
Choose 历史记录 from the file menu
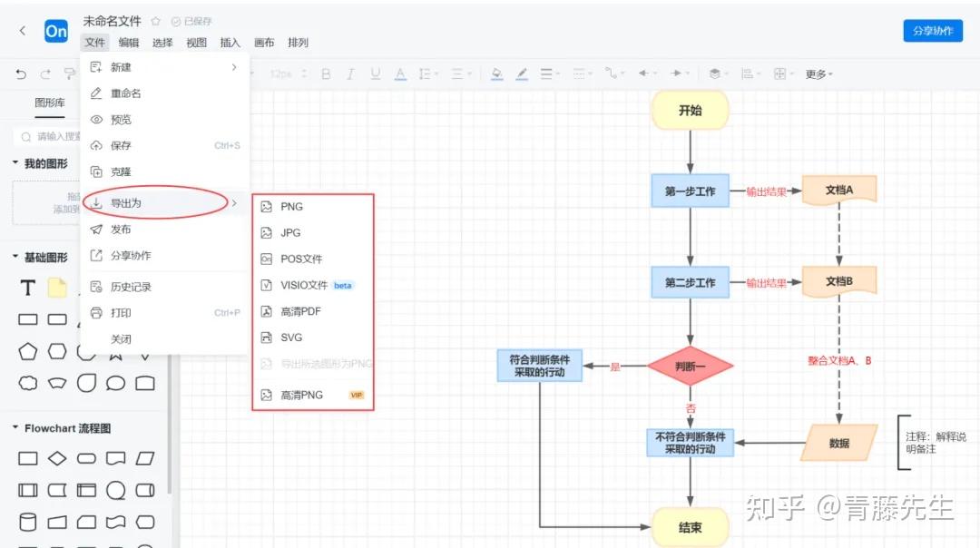tap(165, 287)
